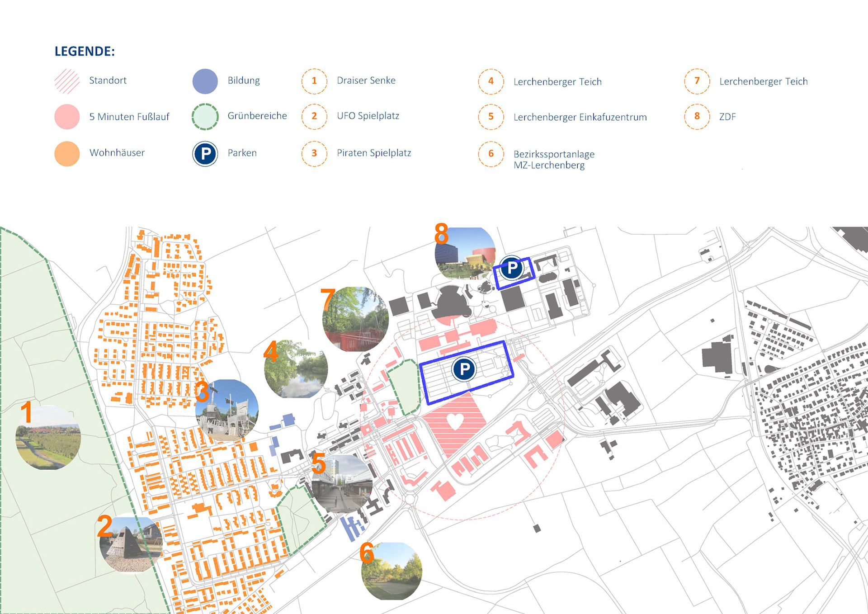Click the ZDF building photo number 8
Image resolution: width=868 pixels, height=614 pixels.
pyautogui.click(x=466, y=253)
